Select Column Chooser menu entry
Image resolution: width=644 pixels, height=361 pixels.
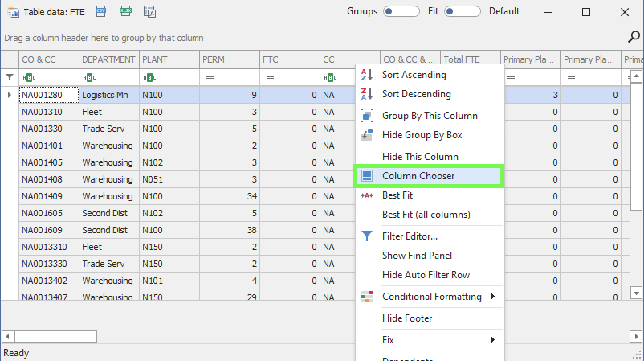(x=418, y=175)
